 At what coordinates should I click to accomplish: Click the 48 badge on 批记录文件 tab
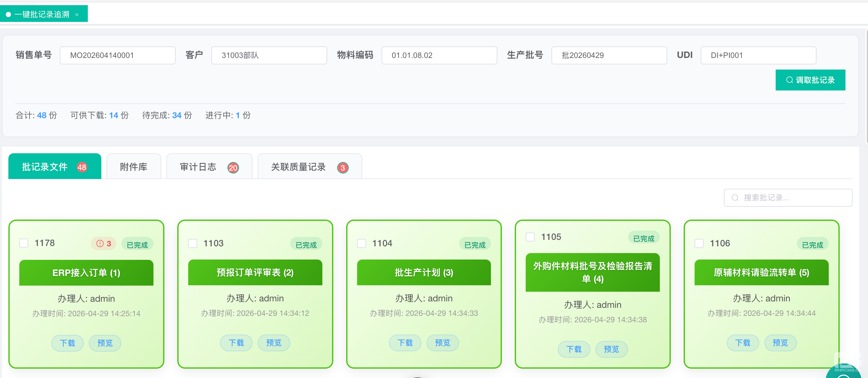click(x=82, y=167)
